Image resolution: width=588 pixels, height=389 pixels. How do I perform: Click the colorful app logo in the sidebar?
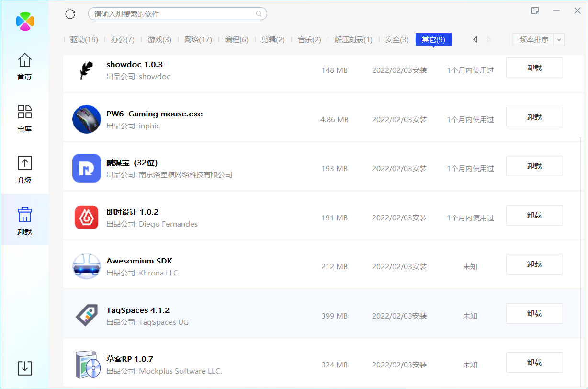click(x=25, y=21)
